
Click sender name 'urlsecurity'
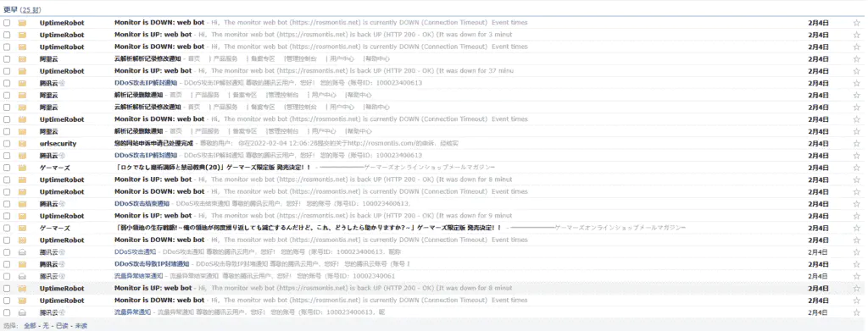point(58,144)
